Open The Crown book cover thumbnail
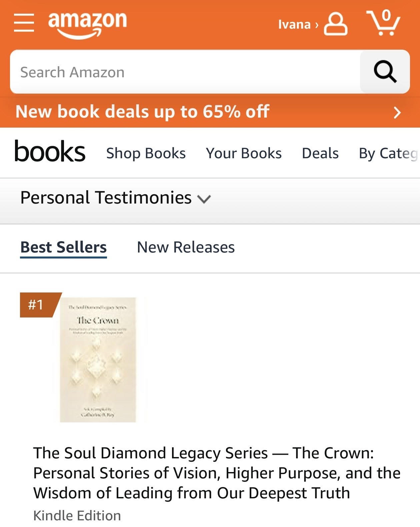The height and width of the screenshot is (527, 420). (98, 360)
